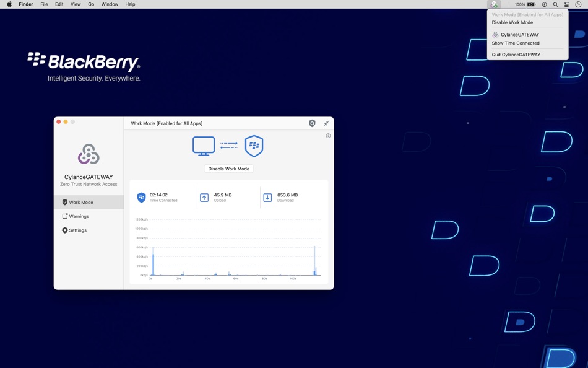Switch to the Settings sidebar tab
The width and height of the screenshot is (588, 368).
[89, 230]
